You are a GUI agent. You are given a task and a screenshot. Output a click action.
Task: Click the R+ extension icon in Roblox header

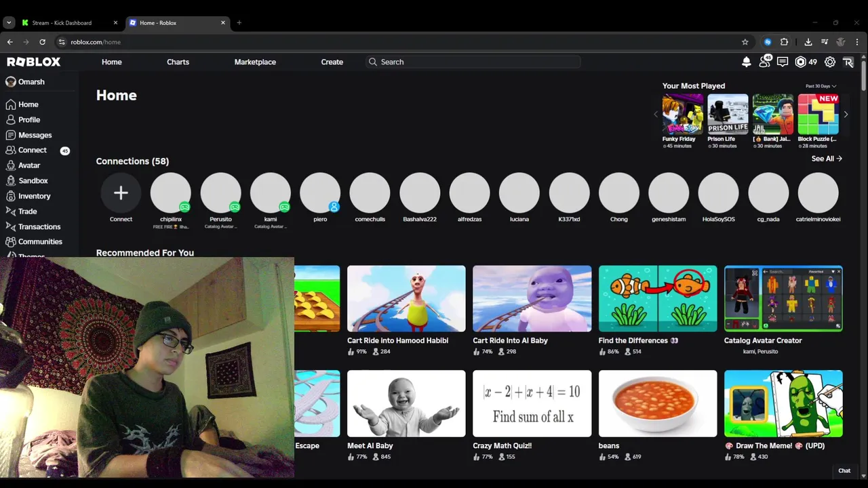848,62
